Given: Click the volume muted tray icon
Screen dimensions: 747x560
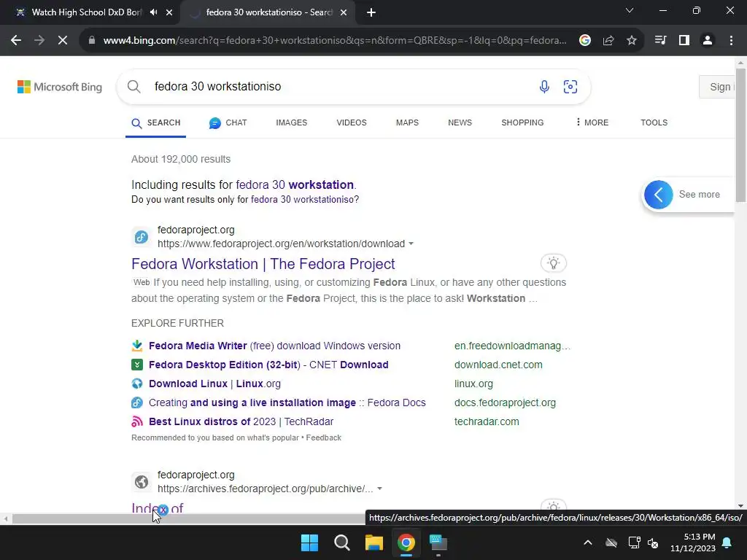Looking at the screenshot, I should coord(653,542).
